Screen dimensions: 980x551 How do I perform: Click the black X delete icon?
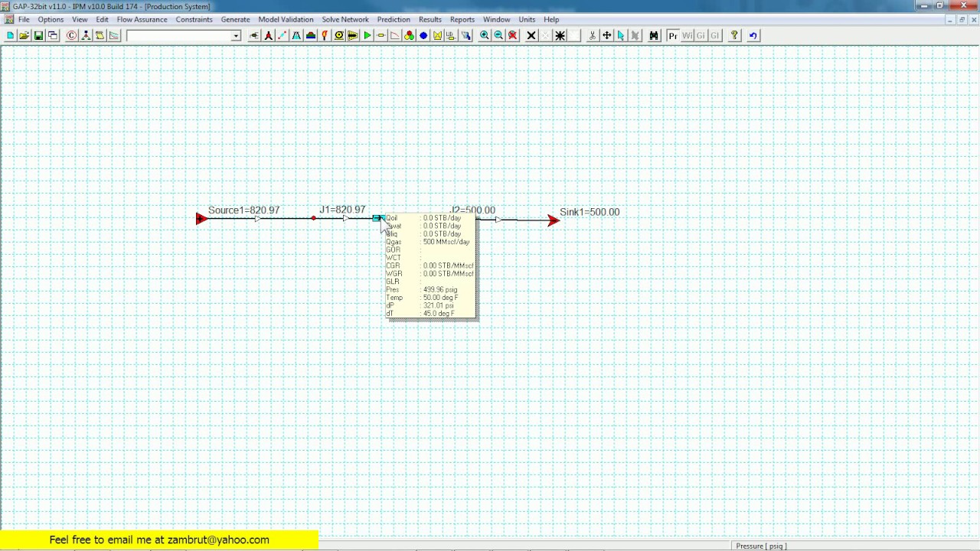pyautogui.click(x=531, y=35)
